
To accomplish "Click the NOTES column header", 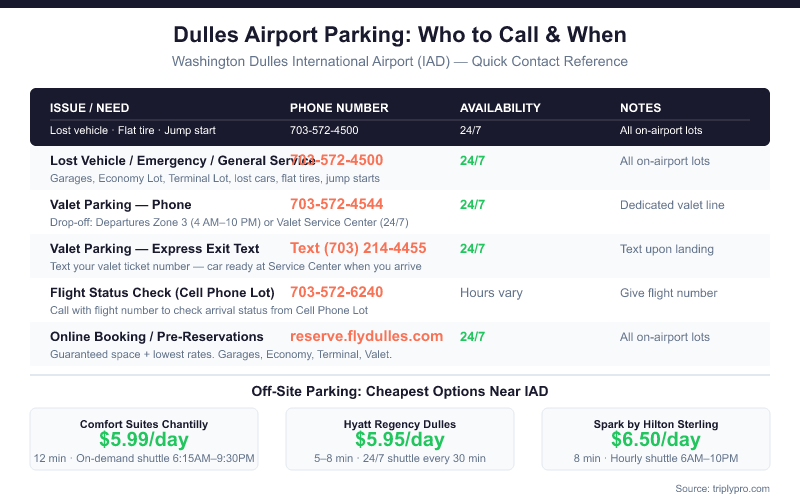I will tap(640, 108).
